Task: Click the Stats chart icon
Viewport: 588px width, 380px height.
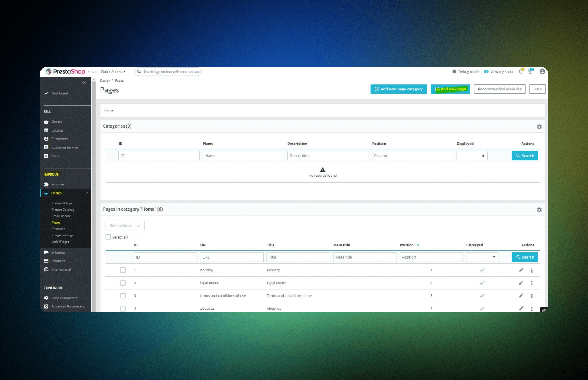Action: [x=46, y=156]
